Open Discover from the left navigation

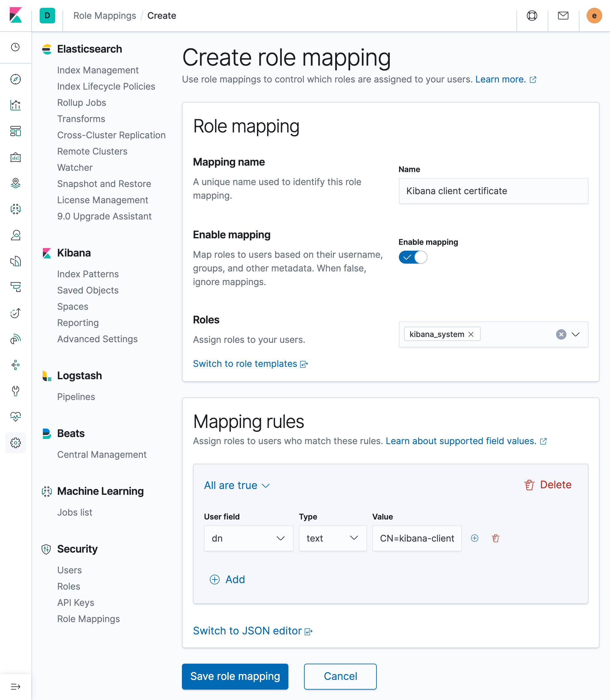(x=15, y=79)
